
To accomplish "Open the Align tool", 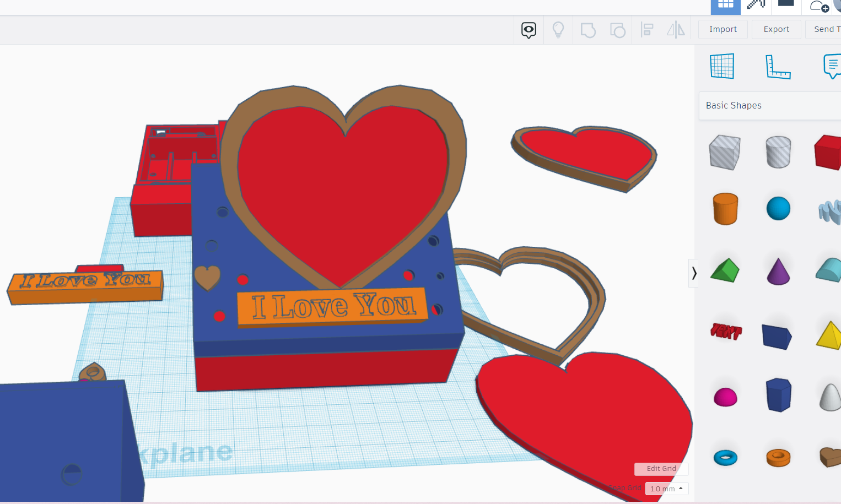I will (647, 30).
